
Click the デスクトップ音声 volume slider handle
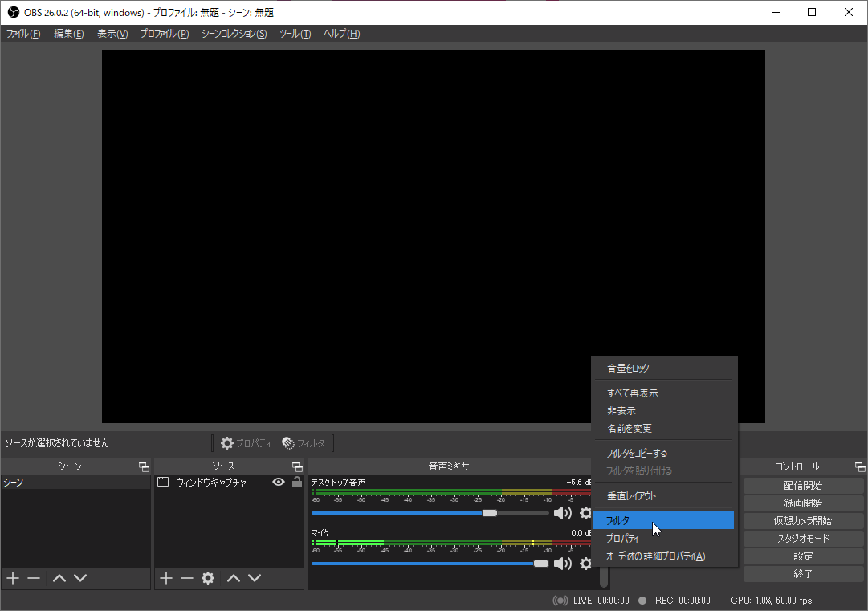click(x=489, y=513)
